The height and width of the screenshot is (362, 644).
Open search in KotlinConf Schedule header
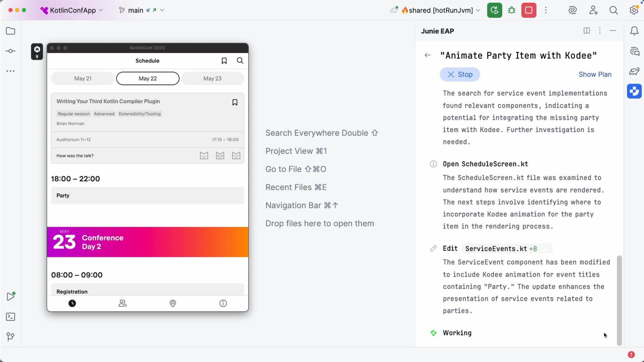(240, 61)
